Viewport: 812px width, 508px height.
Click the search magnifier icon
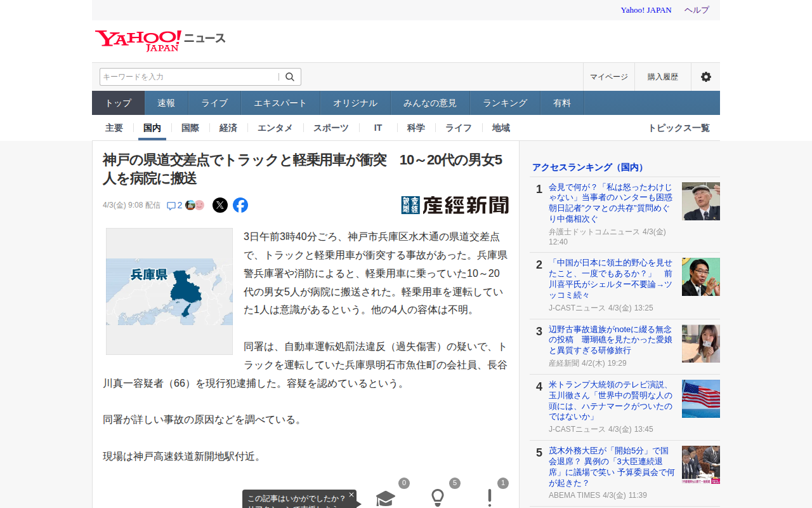click(x=290, y=77)
